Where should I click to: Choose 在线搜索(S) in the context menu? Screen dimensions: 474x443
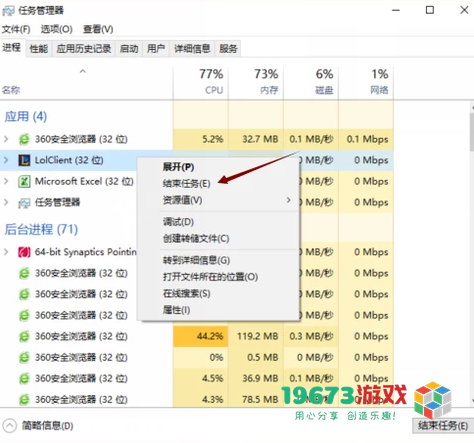coord(186,294)
